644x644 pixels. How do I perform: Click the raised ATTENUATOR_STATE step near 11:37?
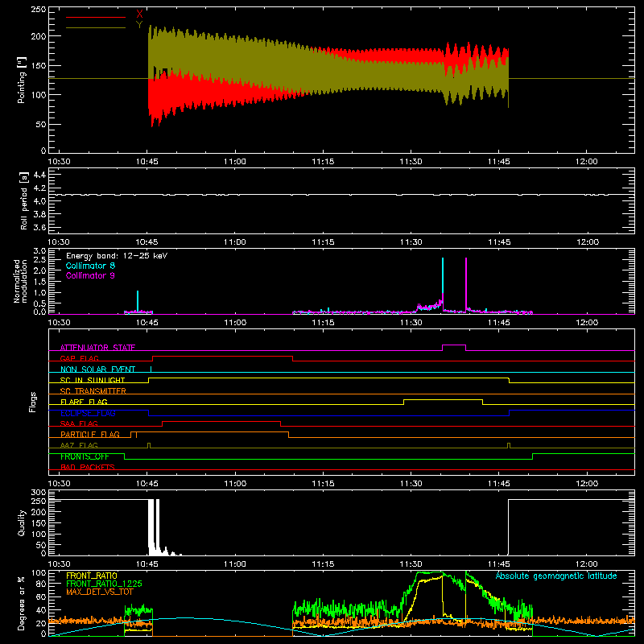pos(454,345)
